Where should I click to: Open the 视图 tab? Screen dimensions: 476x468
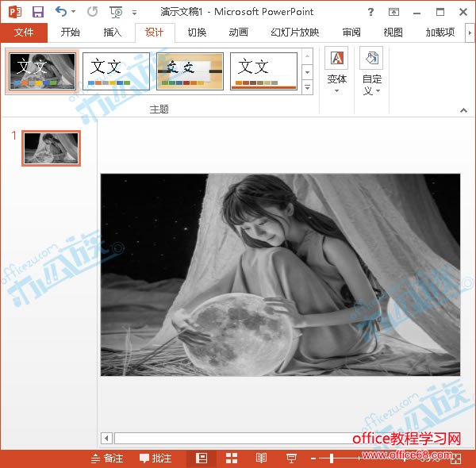[x=393, y=33]
